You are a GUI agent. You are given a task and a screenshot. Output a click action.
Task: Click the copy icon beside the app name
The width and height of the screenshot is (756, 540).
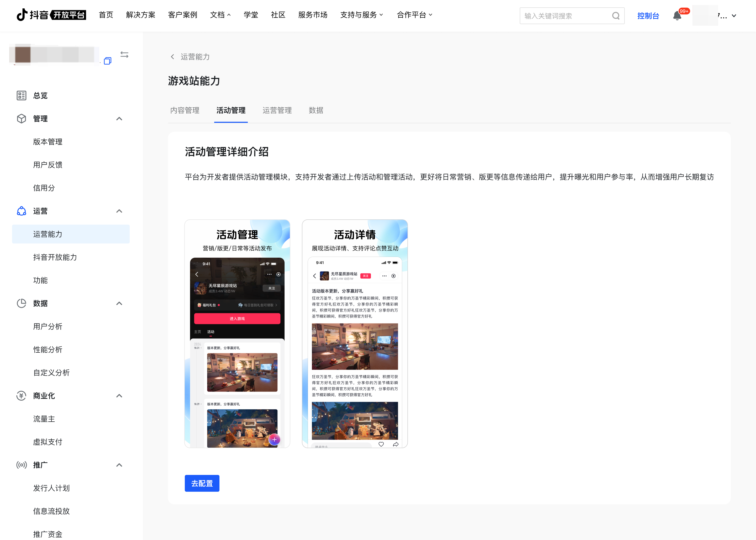[107, 61]
